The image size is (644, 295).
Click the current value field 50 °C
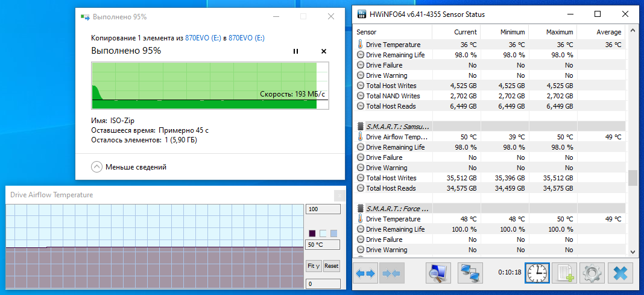click(323, 245)
